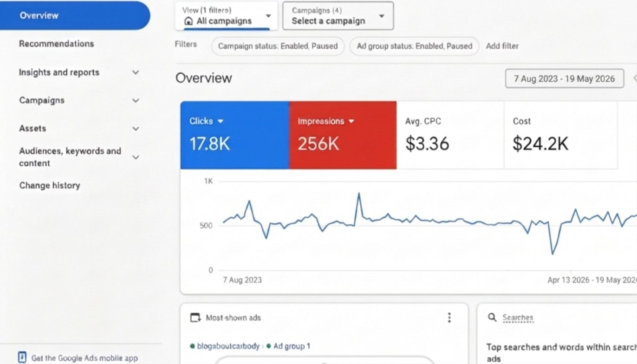Click the Most-shown ads card icon
637x364 pixels.
point(195,318)
